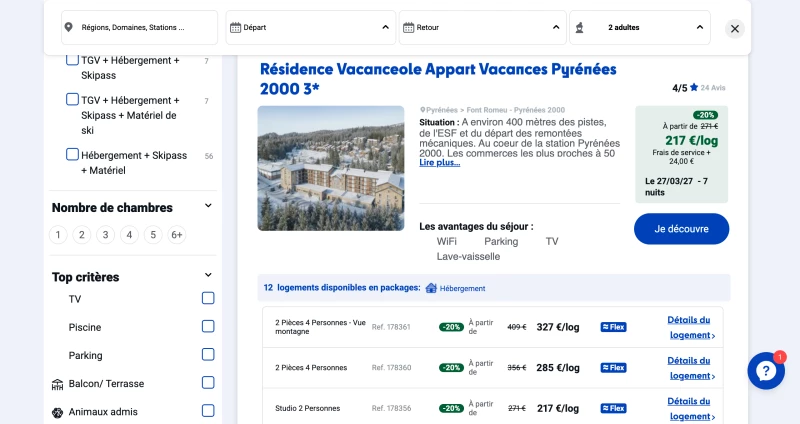Screen dimensions: 800x424
Task: Click the 'WiFi' amenity label
Action: [x=446, y=241]
